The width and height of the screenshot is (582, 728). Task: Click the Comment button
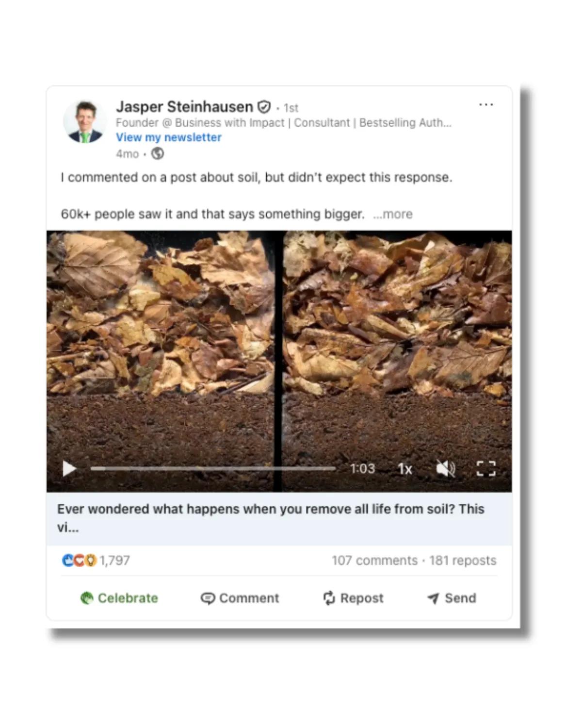[240, 598]
